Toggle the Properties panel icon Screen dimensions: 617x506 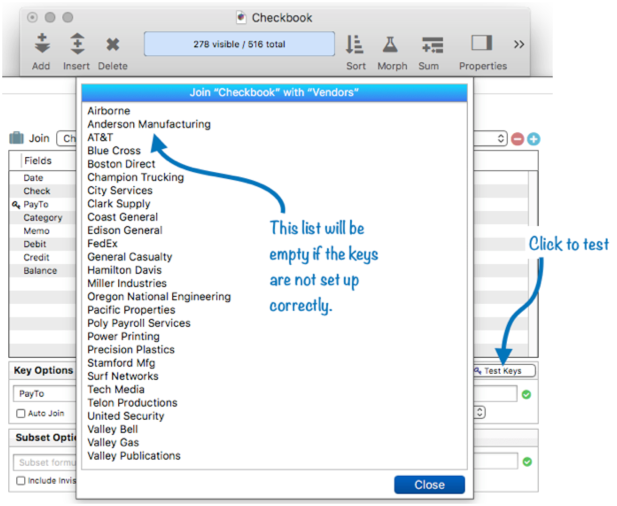(482, 43)
